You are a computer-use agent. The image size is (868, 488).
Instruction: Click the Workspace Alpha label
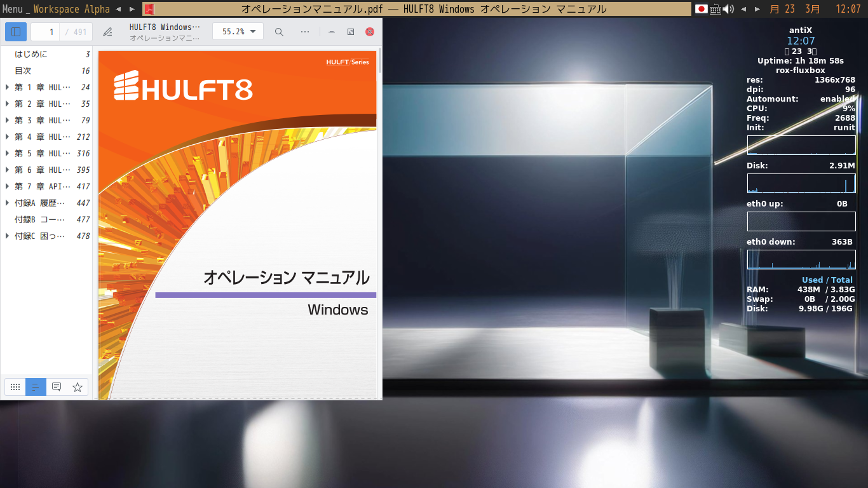71,9
